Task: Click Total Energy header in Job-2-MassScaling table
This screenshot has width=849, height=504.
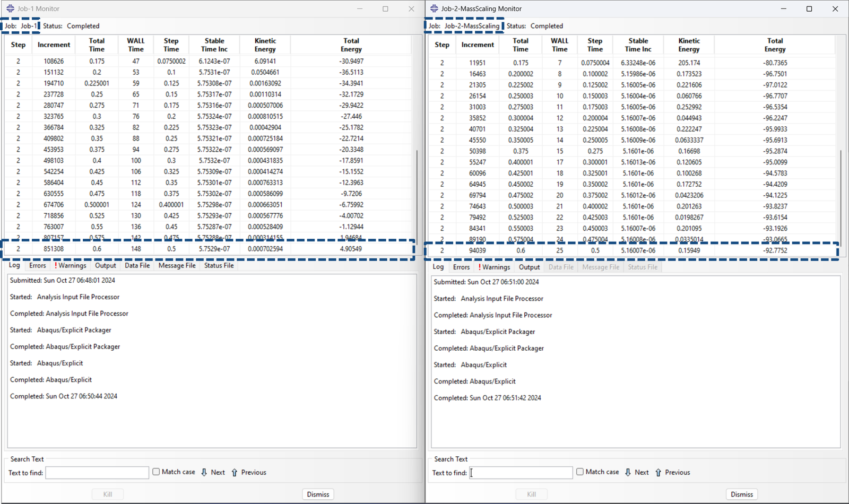Action: coord(775,45)
